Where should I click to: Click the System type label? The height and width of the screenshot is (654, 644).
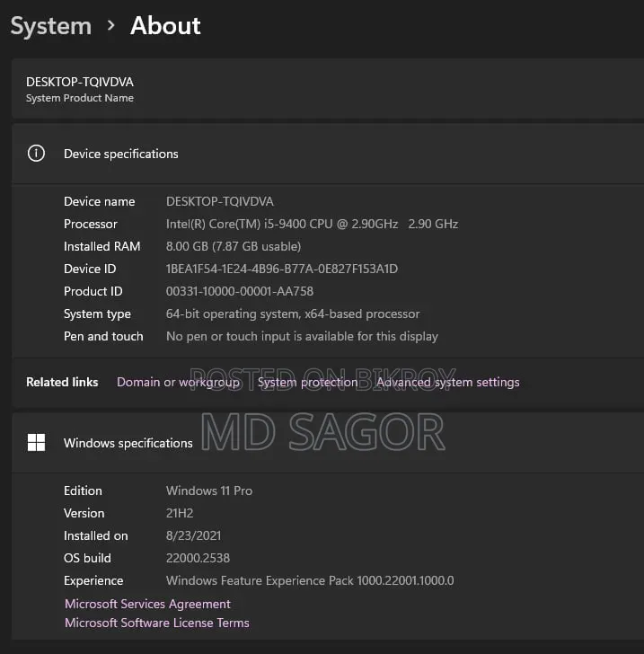(x=97, y=314)
